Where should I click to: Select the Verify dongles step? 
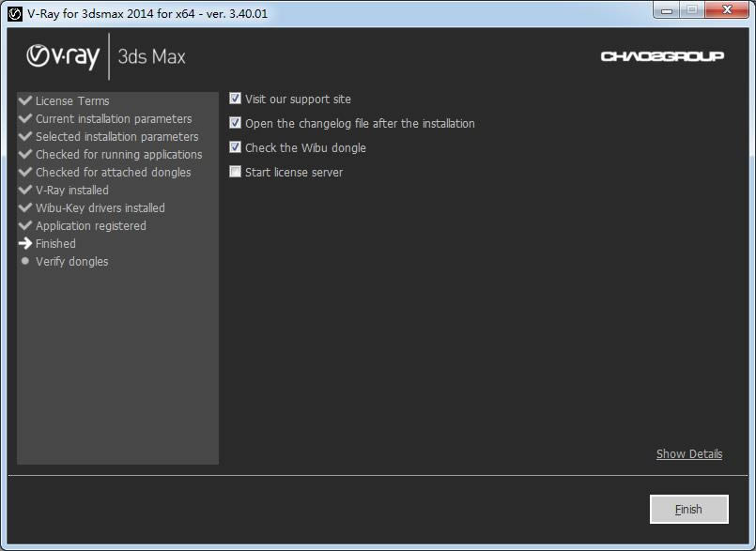coord(71,261)
